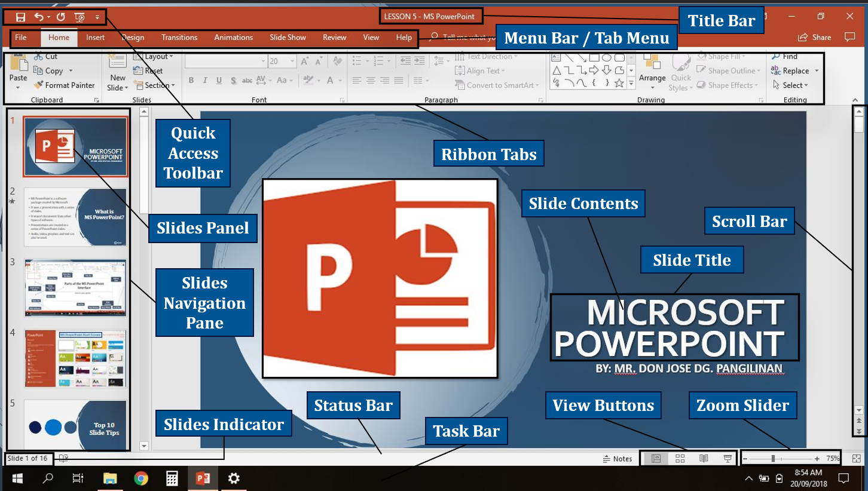Start slideshow from beginning via toolbar icon
Screen dimensions: 868x491
(x=80, y=17)
